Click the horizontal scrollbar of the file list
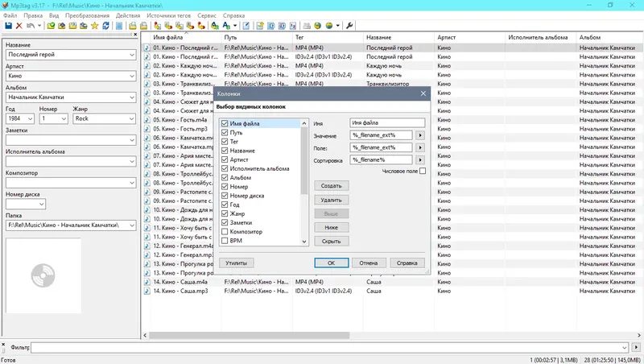 pos(250,335)
